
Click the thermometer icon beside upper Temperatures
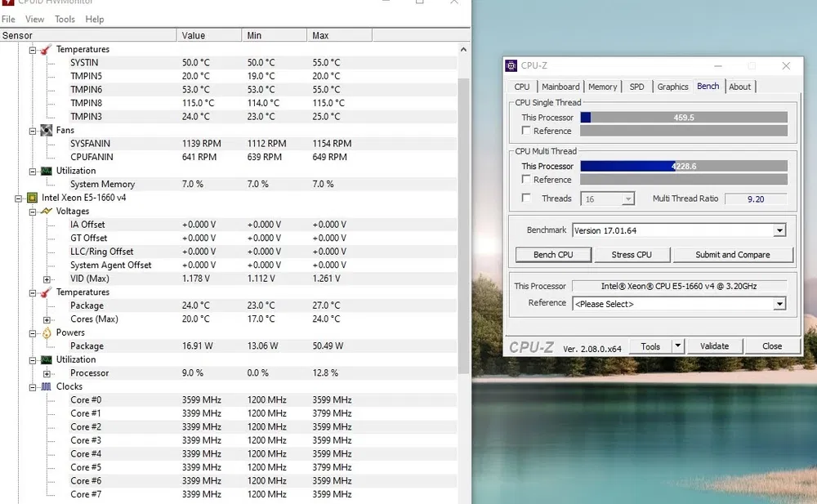pyautogui.click(x=47, y=50)
